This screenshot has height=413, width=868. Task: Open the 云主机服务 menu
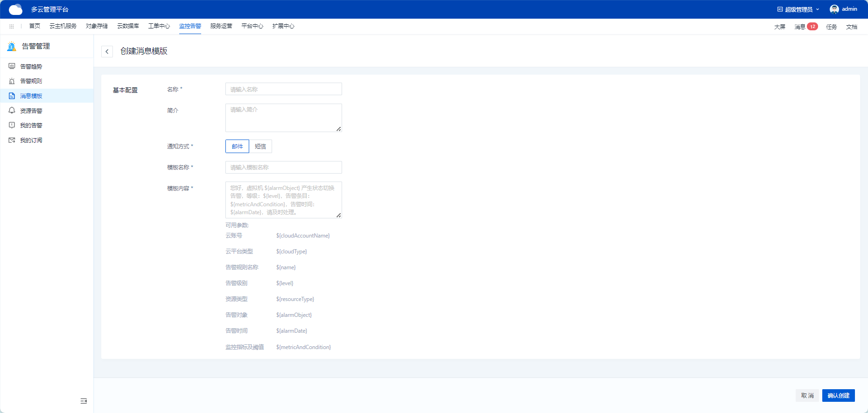click(x=63, y=26)
